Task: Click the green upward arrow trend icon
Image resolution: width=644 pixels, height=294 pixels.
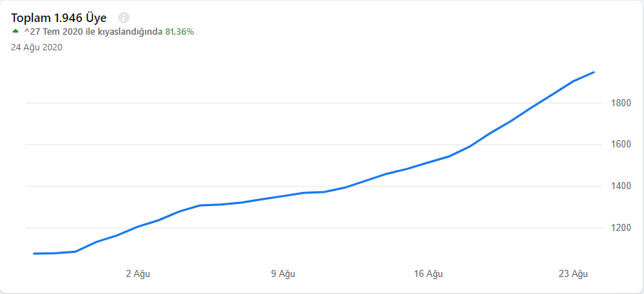Action: (x=16, y=31)
